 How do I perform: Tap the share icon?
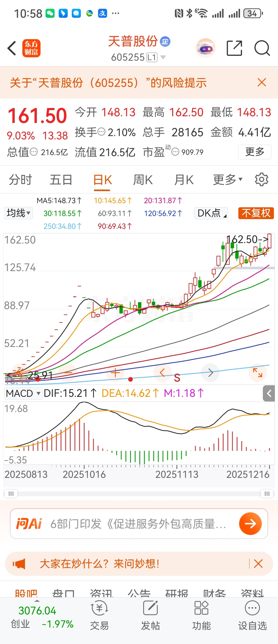click(x=234, y=48)
